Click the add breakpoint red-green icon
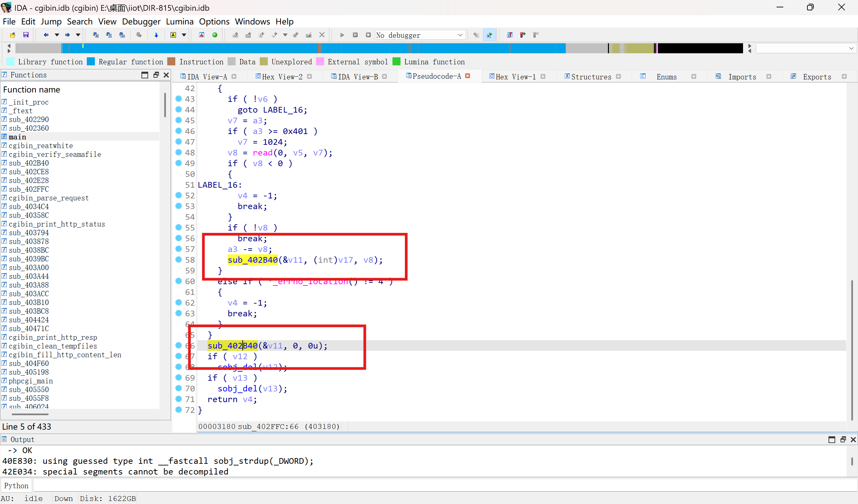This screenshot has height=504, width=858. coord(523,35)
